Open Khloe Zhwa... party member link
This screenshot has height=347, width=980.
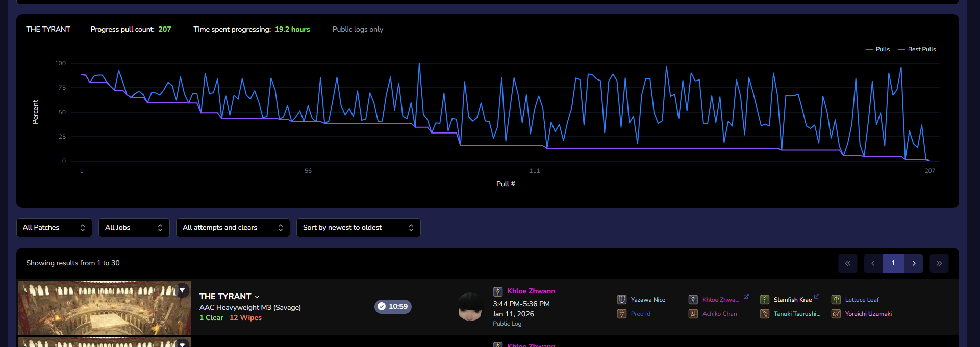[720, 300]
